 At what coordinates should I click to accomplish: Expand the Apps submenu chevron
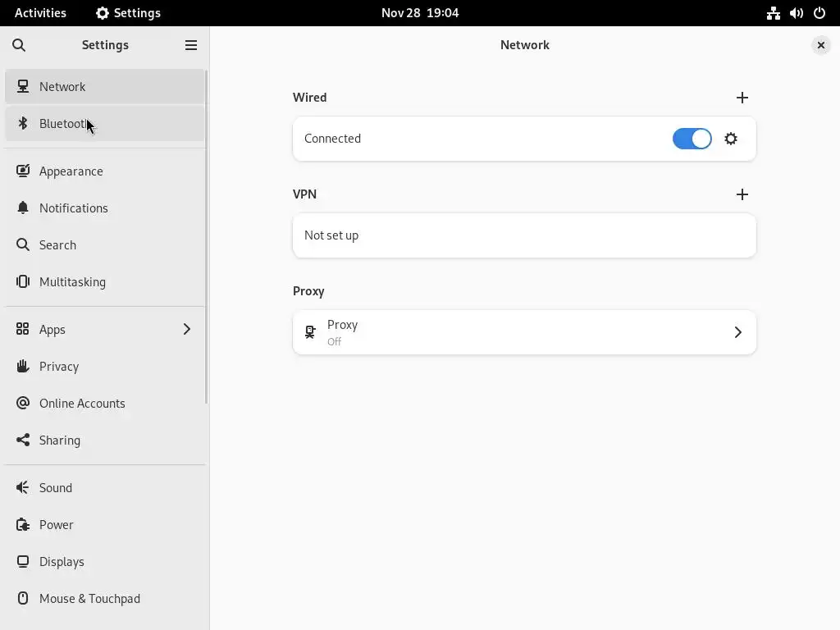point(186,329)
